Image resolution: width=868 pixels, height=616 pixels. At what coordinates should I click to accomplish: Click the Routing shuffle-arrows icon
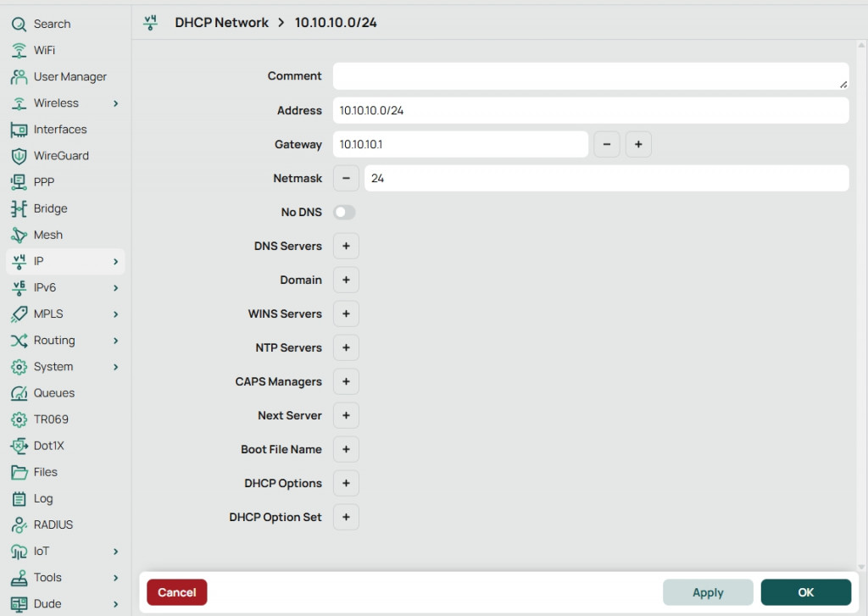click(19, 341)
